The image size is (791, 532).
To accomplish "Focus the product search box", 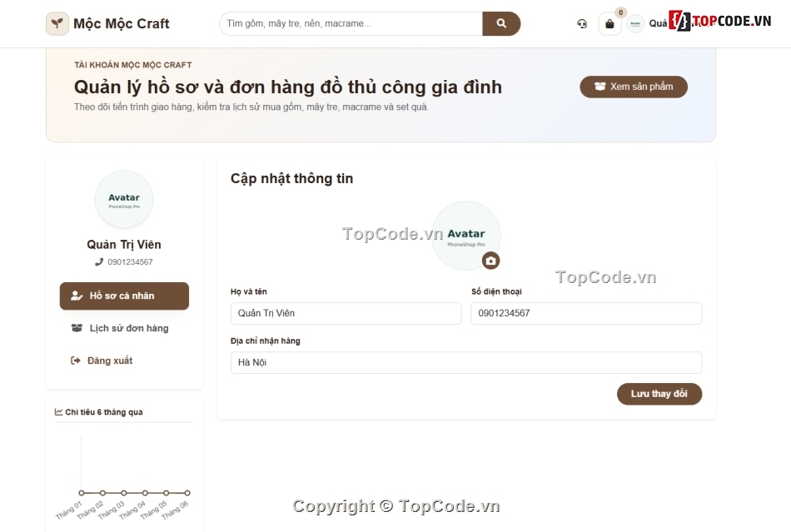I will click(351, 23).
